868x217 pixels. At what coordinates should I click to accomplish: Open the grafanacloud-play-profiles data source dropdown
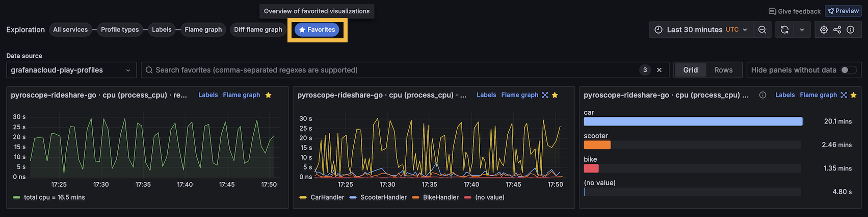point(71,70)
